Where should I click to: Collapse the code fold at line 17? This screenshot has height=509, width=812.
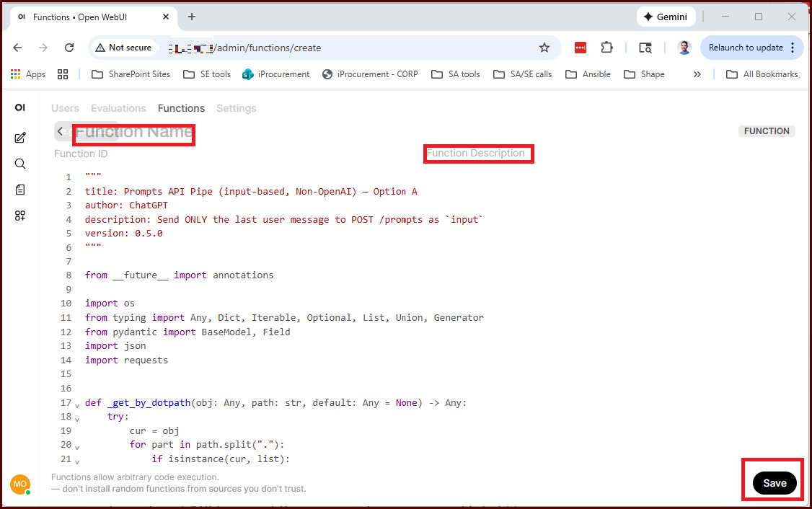[77, 405]
